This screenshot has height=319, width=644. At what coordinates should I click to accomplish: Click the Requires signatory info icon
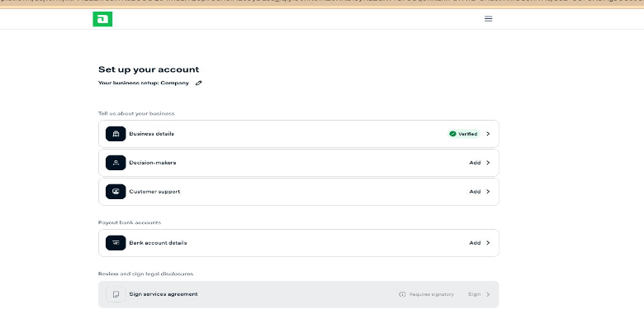(x=402, y=294)
